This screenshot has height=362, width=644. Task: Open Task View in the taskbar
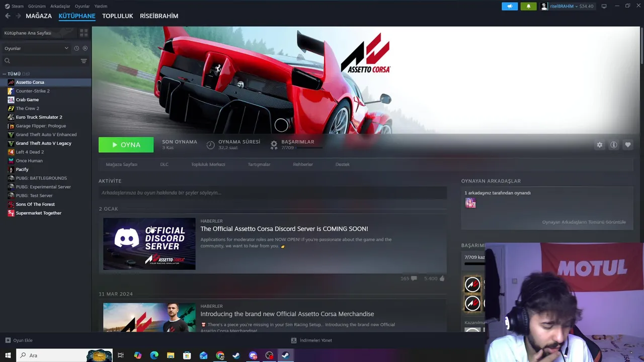(121, 355)
